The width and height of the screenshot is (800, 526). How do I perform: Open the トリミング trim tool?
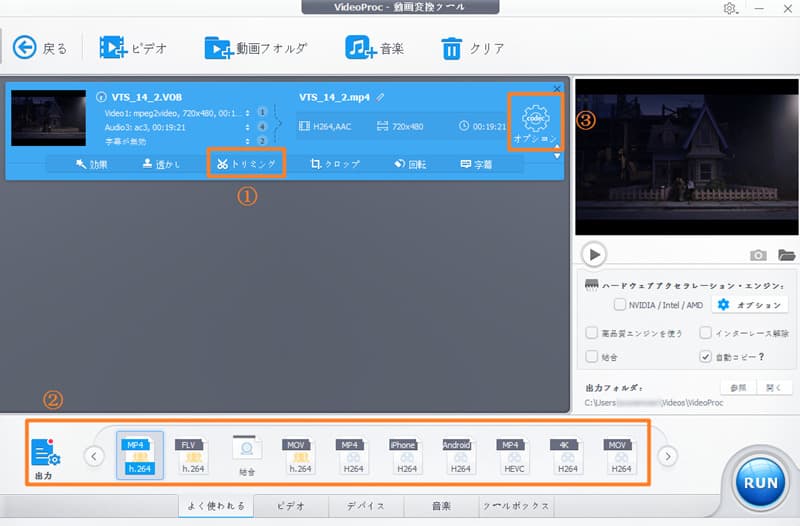tap(246, 164)
